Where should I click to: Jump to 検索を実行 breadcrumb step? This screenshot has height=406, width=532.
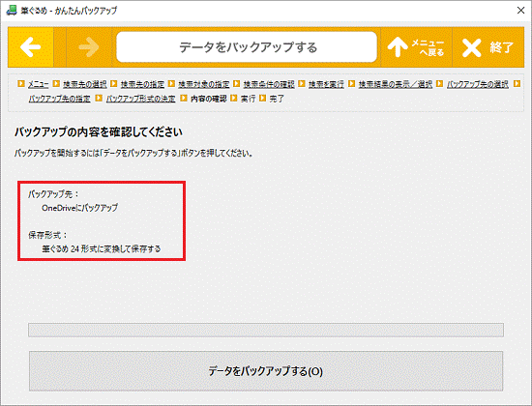(326, 84)
